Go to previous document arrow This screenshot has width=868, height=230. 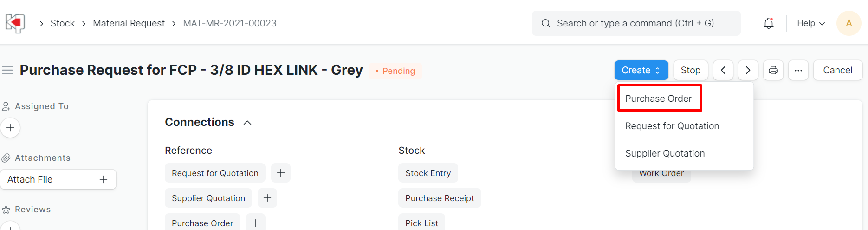(723, 70)
